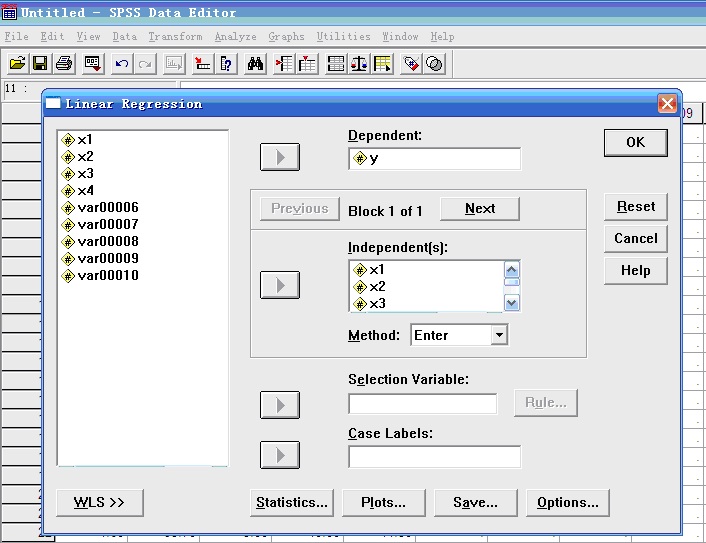The height and width of the screenshot is (543, 706).
Task: Click the Find binoculars icon
Action: pyautogui.click(x=255, y=63)
